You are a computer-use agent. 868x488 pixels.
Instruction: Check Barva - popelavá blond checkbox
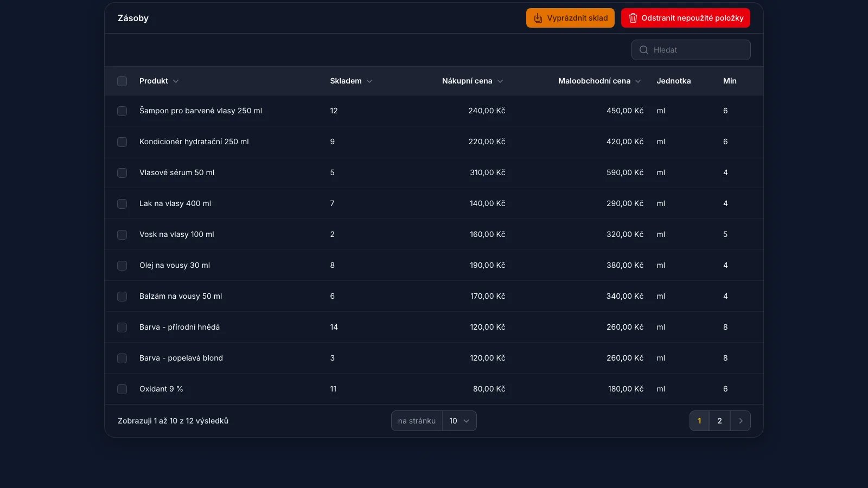click(122, 358)
